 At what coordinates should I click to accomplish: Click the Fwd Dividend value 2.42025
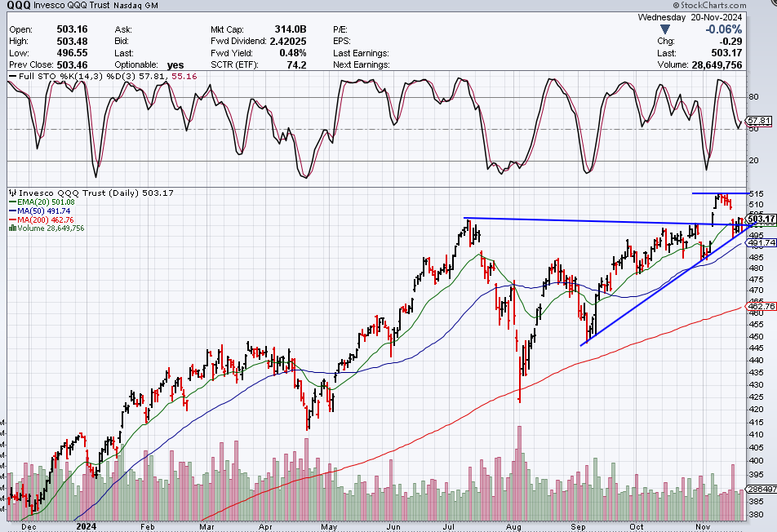click(x=288, y=41)
